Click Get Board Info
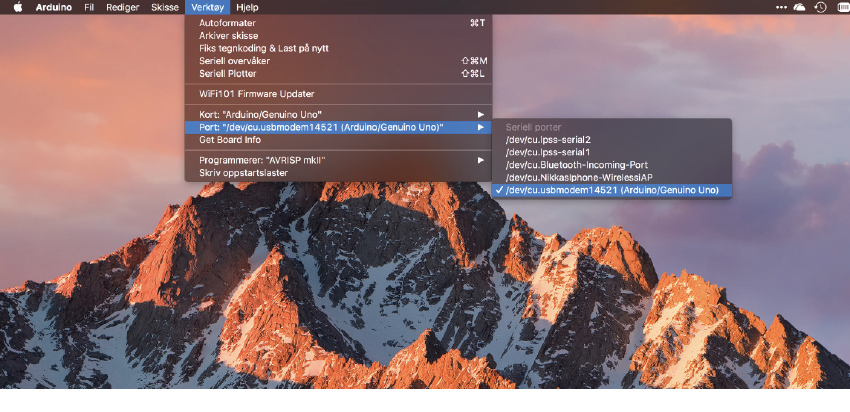Viewport: 850px width, 412px height. point(230,140)
